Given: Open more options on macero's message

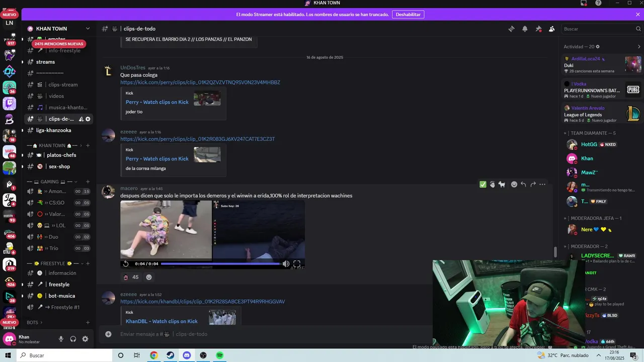Looking at the screenshot, I should pyautogui.click(x=542, y=185).
